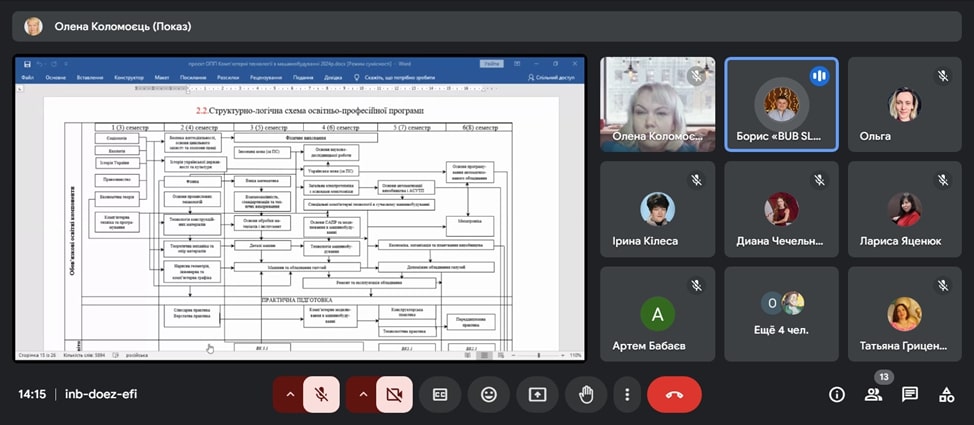Click page count 'Сторінка 15 із 26' in status bar

click(37, 355)
